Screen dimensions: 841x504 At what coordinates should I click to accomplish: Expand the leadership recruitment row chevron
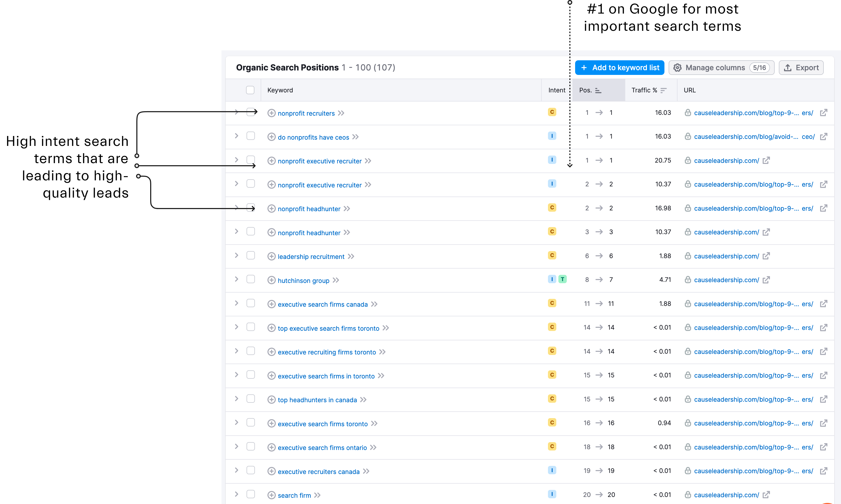(x=237, y=256)
